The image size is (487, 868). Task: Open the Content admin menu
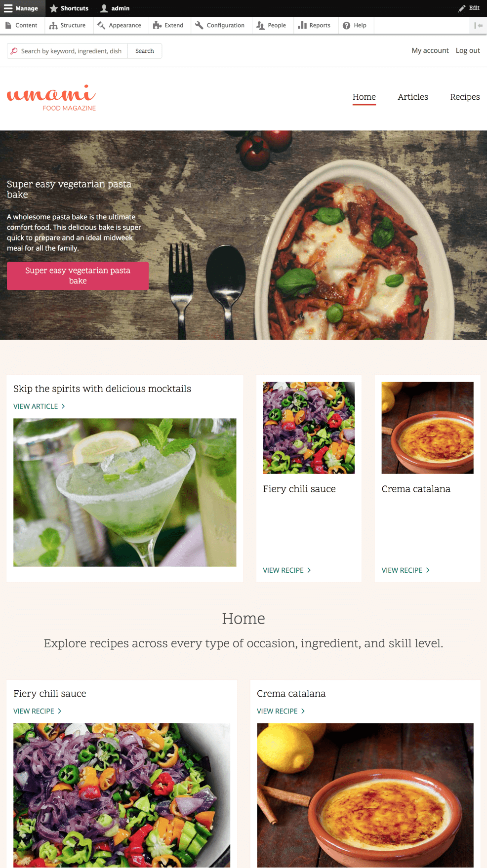point(22,25)
